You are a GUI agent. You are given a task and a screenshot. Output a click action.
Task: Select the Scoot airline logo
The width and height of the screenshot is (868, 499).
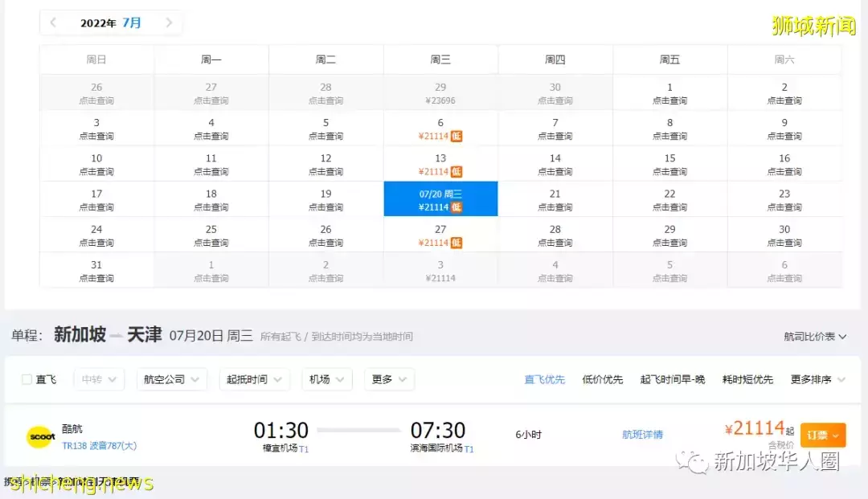coord(40,436)
